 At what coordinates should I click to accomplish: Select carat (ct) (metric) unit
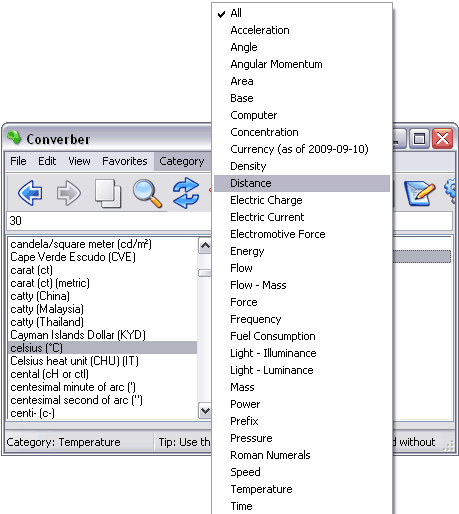pyautogui.click(x=102, y=283)
